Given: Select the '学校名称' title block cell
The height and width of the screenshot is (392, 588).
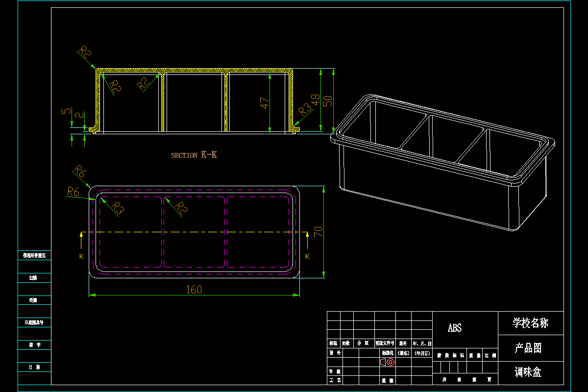Looking at the screenshot, I should point(531,323).
